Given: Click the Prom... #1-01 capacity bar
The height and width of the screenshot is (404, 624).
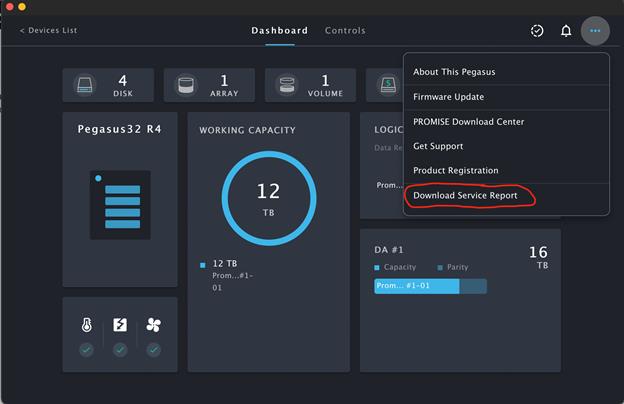Looking at the screenshot, I should [417, 286].
